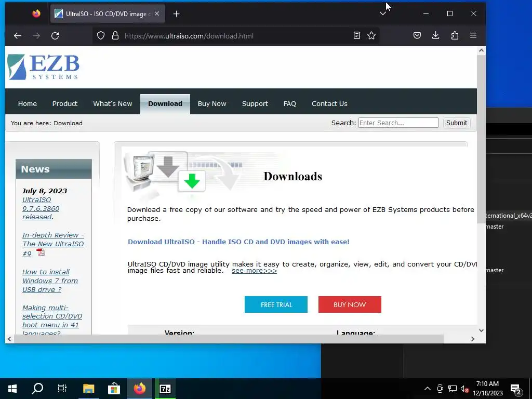This screenshot has height=399, width=532.
Task: Click the page's horizontal scrollbar thumb
Action: pyautogui.click(x=229, y=339)
